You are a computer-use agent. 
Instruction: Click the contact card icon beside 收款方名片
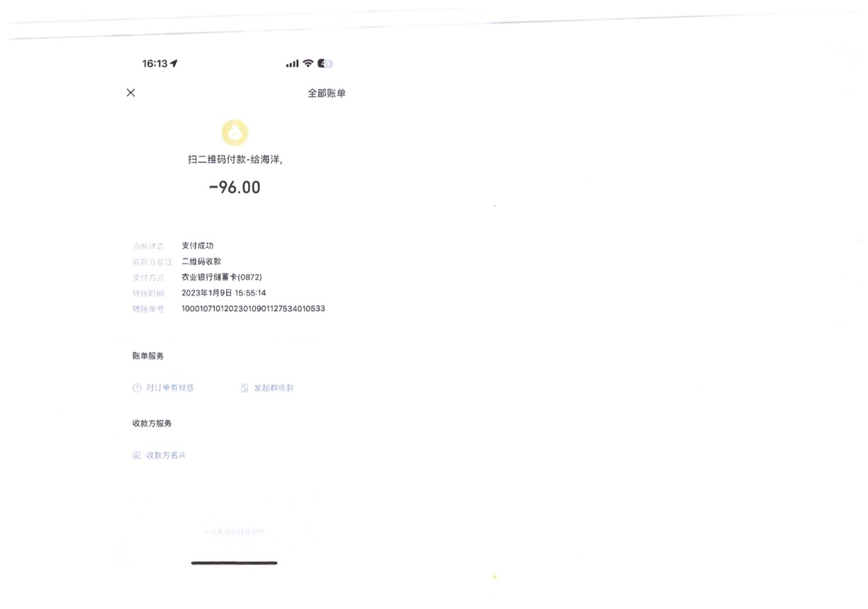pyautogui.click(x=137, y=455)
